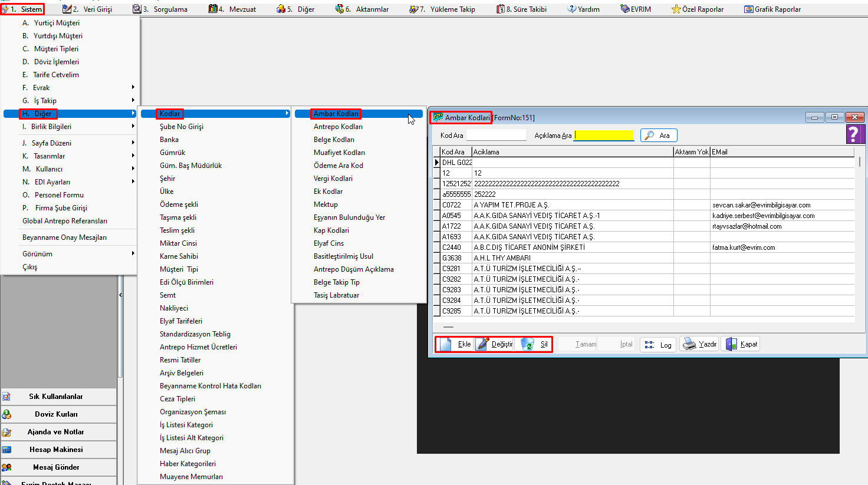
Task: Click email fatma.kurt@evrim.com cell
Action: pyautogui.click(x=782, y=247)
